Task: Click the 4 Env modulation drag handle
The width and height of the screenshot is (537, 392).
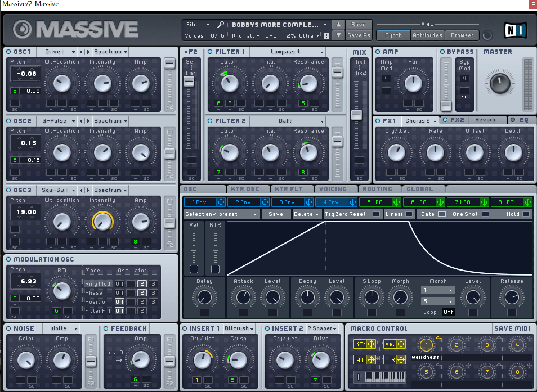Action: click(352, 202)
